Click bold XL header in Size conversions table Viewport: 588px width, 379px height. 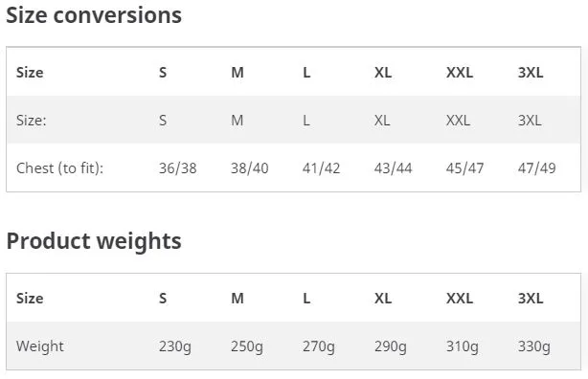pos(383,73)
